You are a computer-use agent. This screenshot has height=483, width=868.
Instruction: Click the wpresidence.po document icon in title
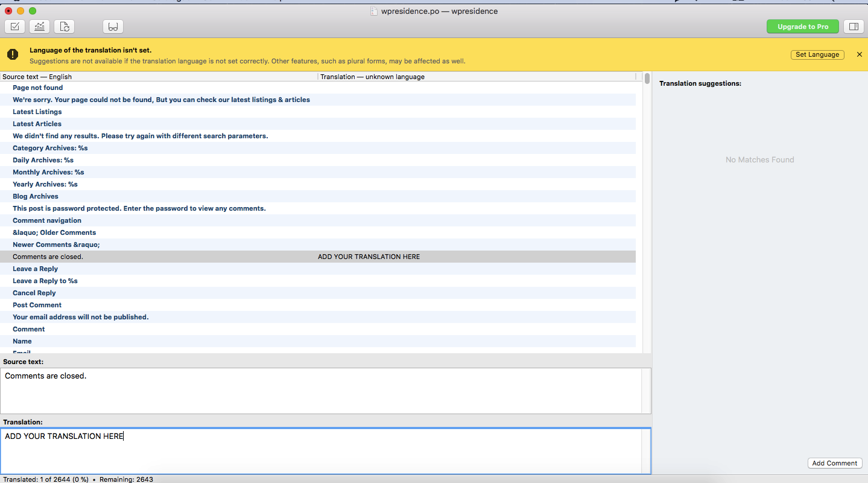point(374,11)
